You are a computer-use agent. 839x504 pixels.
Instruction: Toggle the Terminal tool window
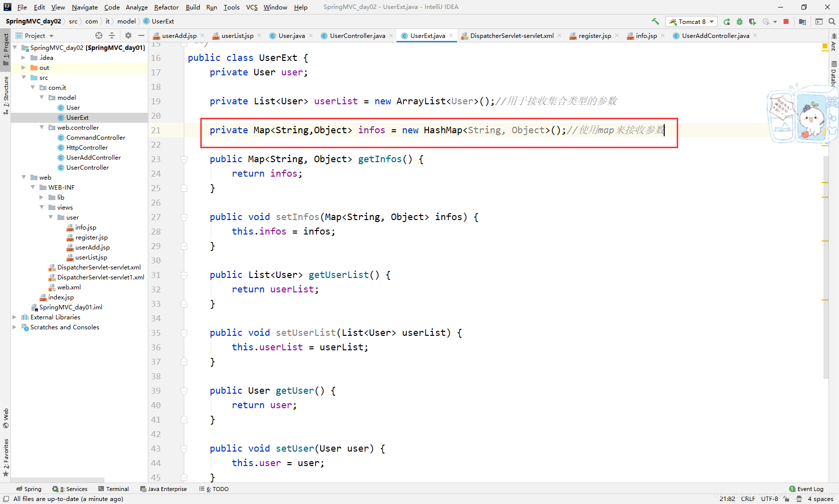pos(113,489)
